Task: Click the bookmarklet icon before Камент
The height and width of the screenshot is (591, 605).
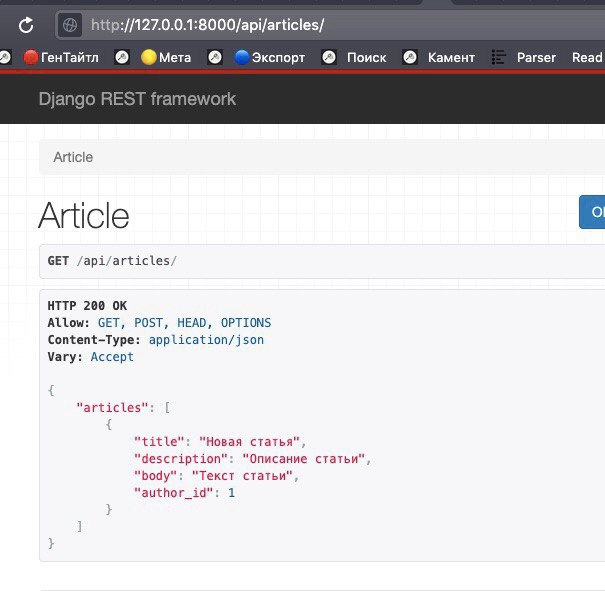Action: click(x=410, y=57)
